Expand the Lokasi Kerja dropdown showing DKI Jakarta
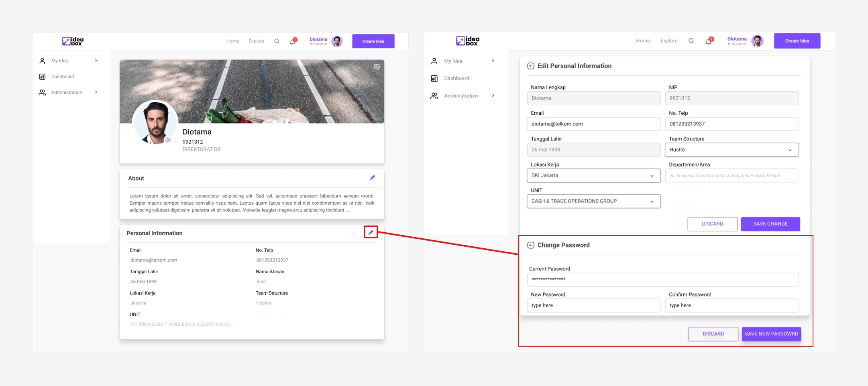 (593, 175)
